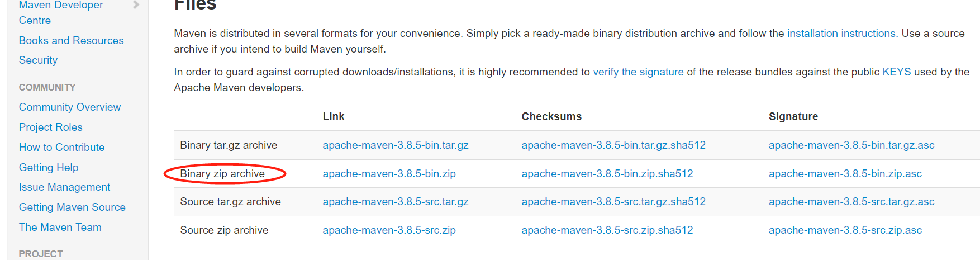Open the verify the signature link
The height and width of the screenshot is (260, 980).
pos(638,72)
